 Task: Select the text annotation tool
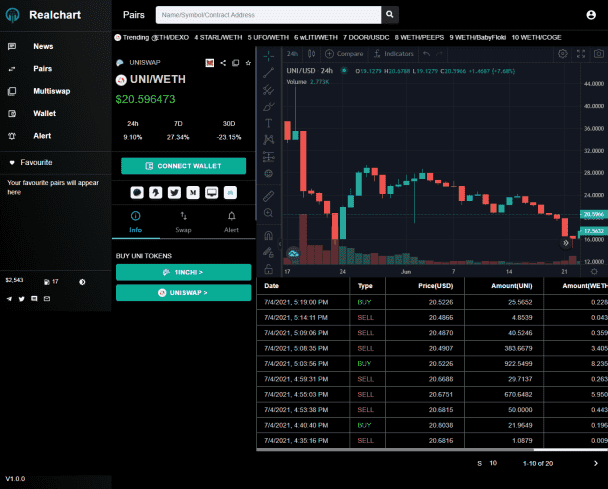tap(268, 123)
